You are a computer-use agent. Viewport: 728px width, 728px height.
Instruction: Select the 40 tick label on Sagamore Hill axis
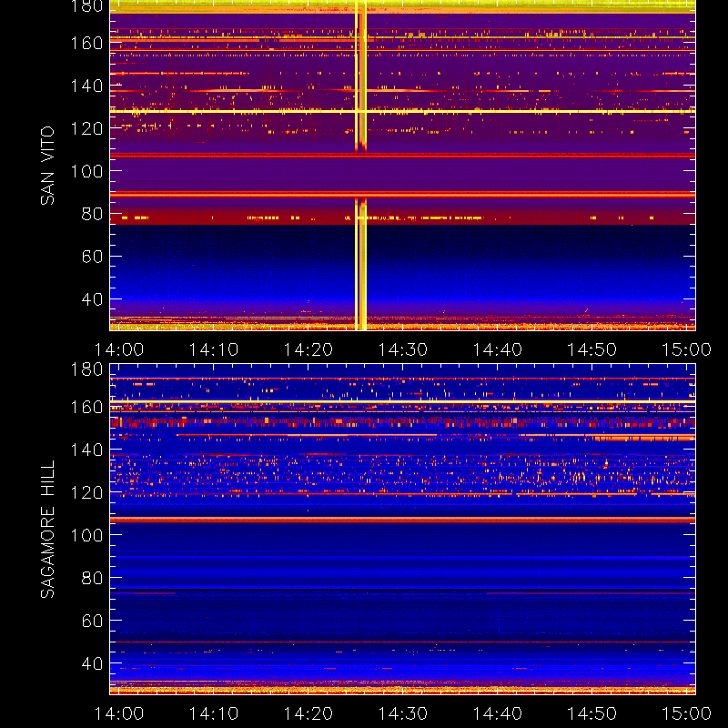click(x=92, y=663)
